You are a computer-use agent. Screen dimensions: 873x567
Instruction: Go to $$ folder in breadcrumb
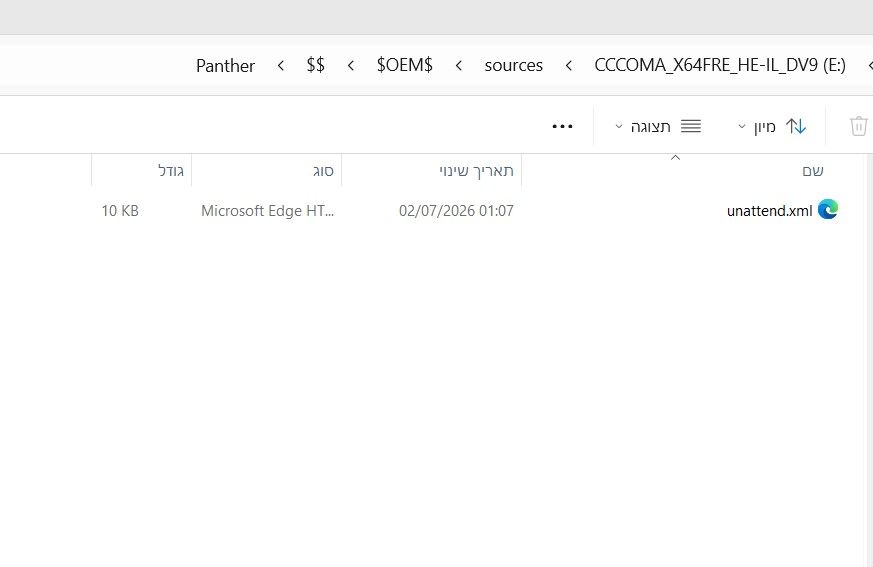pyautogui.click(x=316, y=65)
